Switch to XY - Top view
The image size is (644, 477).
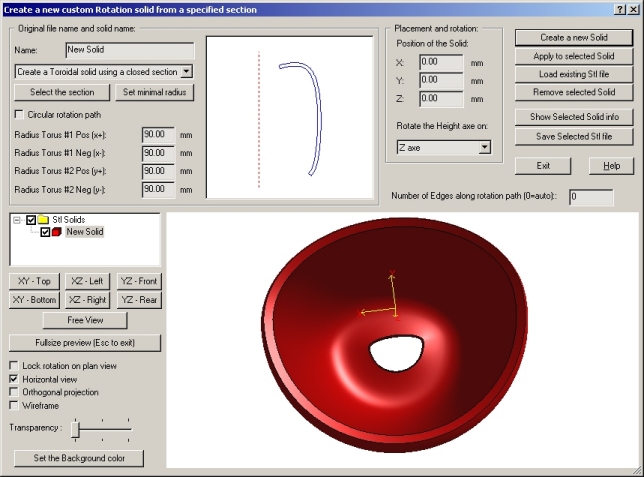coord(34,281)
